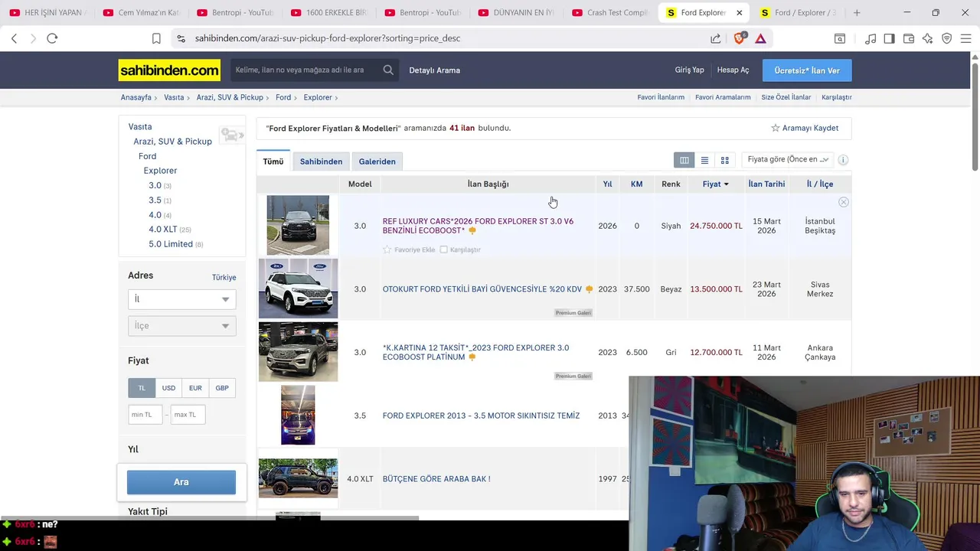Open Brave Rewards triangle icon
The height and width of the screenshot is (551, 980).
pos(760,38)
